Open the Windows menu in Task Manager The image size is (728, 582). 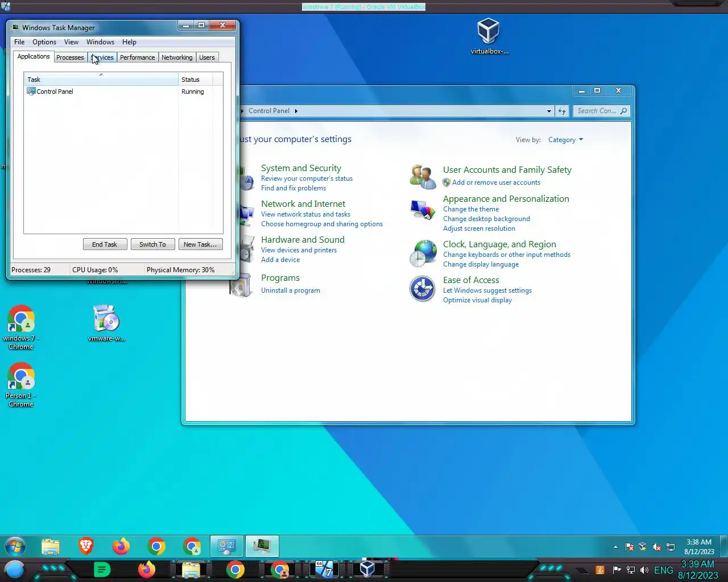pos(100,42)
